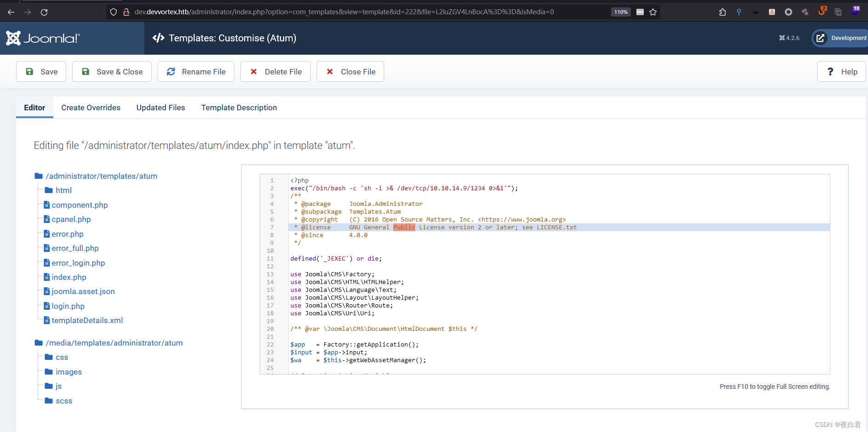Click the orange extension icon with badge 2

pos(822,11)
